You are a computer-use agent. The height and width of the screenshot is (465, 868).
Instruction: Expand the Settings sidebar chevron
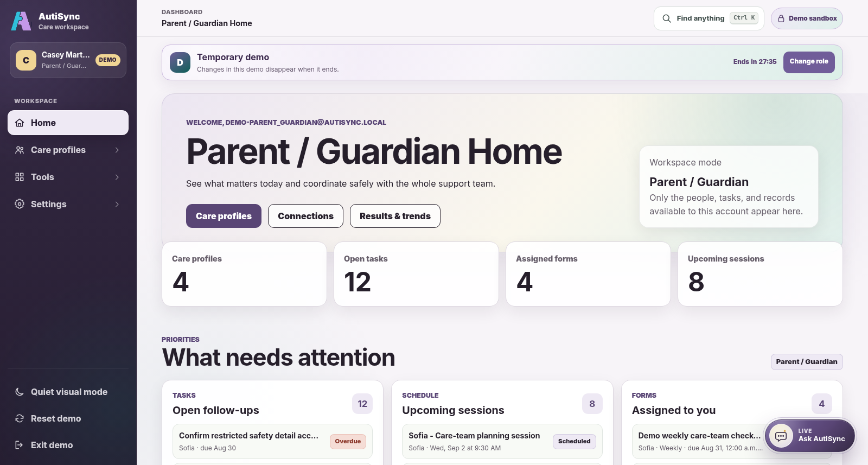pos(117,204)
